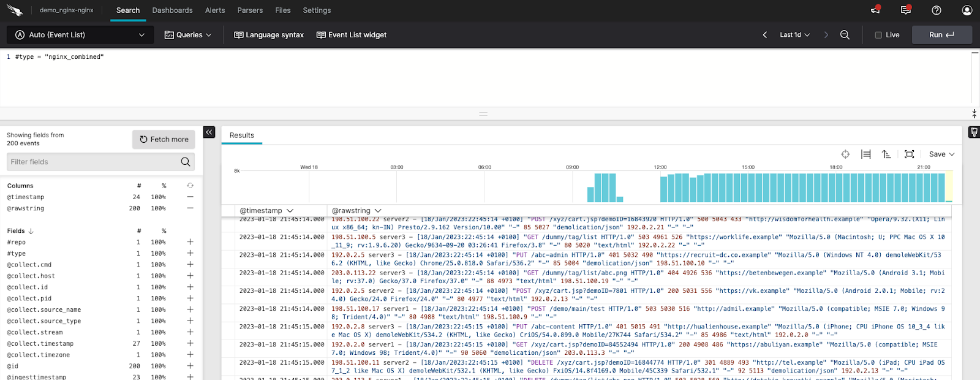Open the Save dropdown
The image size is (980, 380).
coord(941,154)
